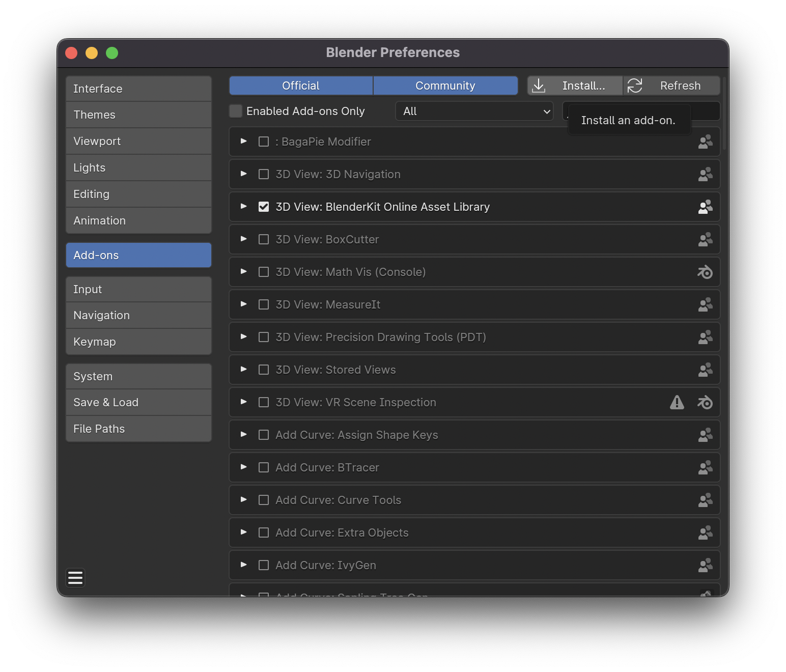Enable the MeasureIt add-on checkbox
786x672 pixels.
coord(264,304)
